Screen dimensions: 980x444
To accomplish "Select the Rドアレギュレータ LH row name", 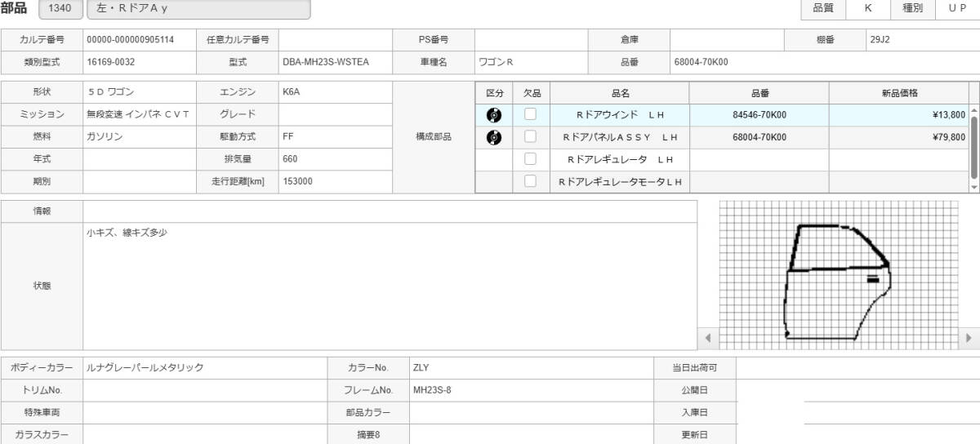I will click(621, 159).
